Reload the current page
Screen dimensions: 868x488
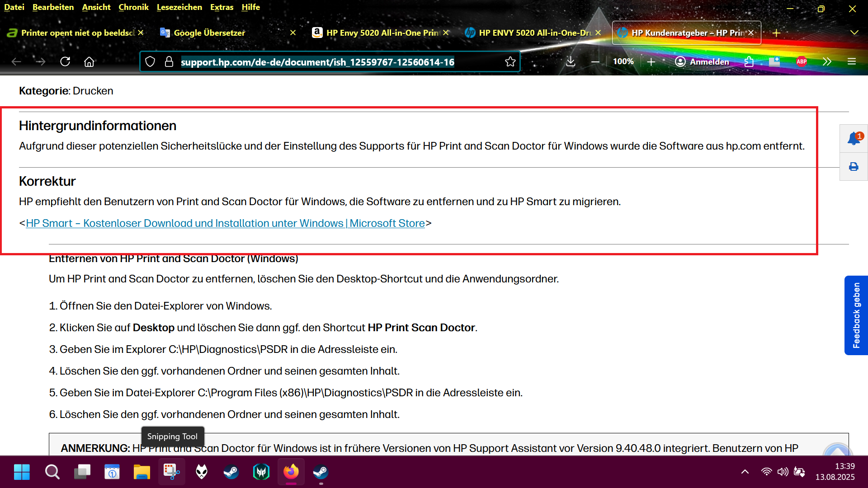[65, 61]
